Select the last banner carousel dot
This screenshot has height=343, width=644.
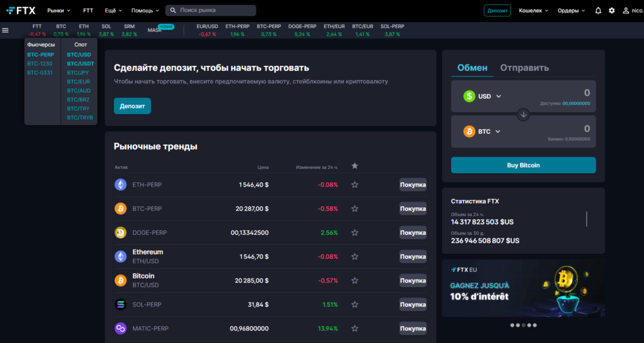point(535,325)
